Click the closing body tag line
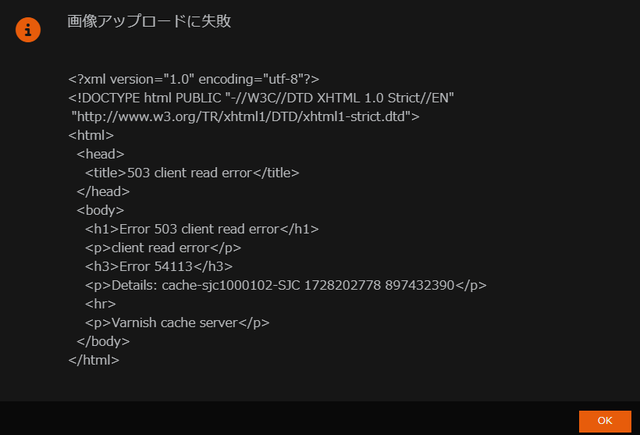Viewport: 640px width, 435px height. click(103, 341)
